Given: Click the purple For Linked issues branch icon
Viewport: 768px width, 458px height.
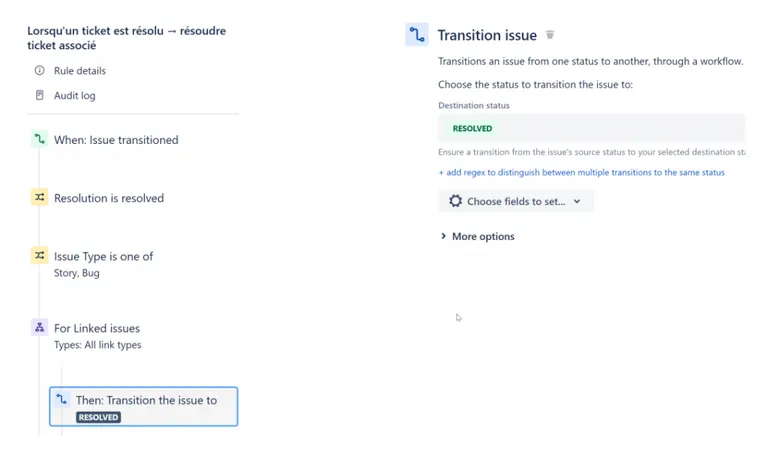Looking at the screenshot, I should (40, 327).
